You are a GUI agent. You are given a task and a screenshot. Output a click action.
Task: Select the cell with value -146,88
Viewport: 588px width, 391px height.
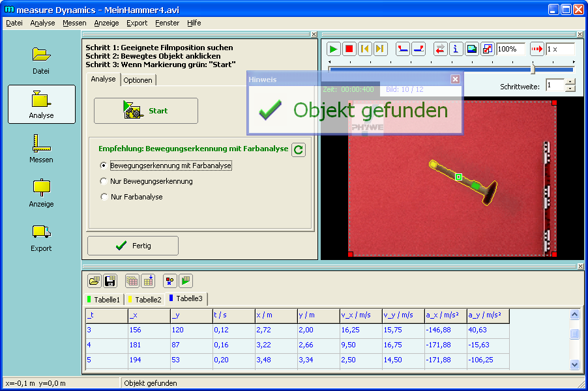click(x=446, y=330)
